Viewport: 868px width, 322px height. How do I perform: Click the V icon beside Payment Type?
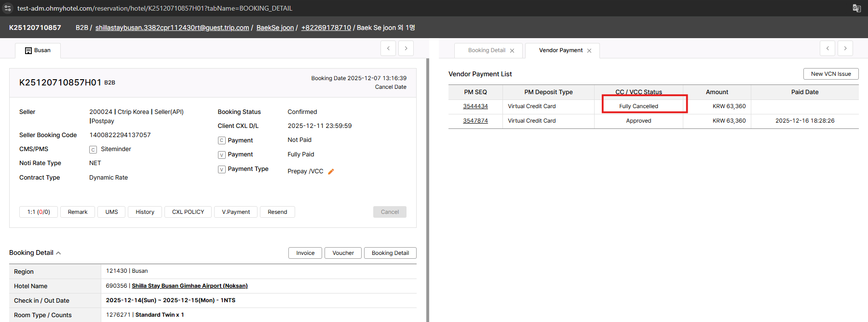point(222,169)
